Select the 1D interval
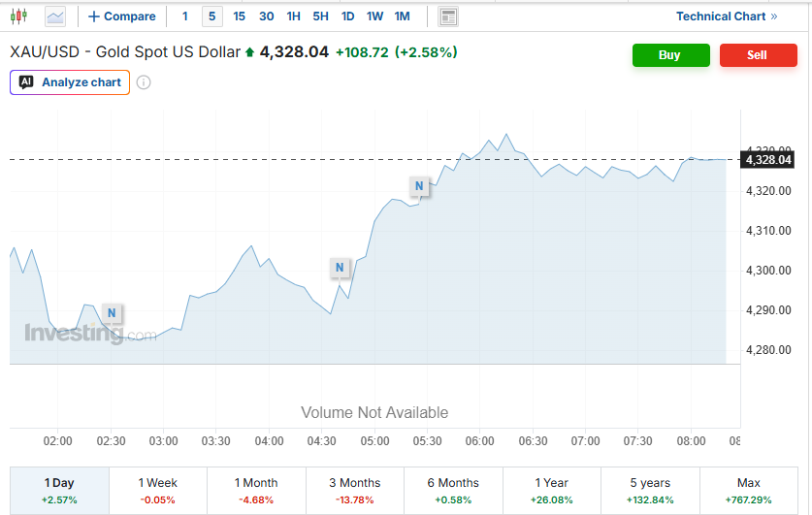The height and width of the screenshot is (515, 812). [x=348, y=16]
